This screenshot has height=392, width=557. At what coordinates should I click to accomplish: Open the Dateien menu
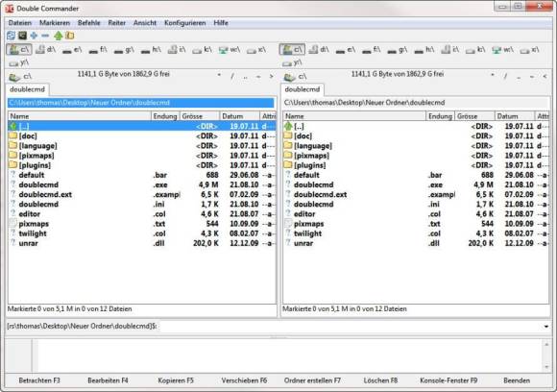tap(20, 23)
